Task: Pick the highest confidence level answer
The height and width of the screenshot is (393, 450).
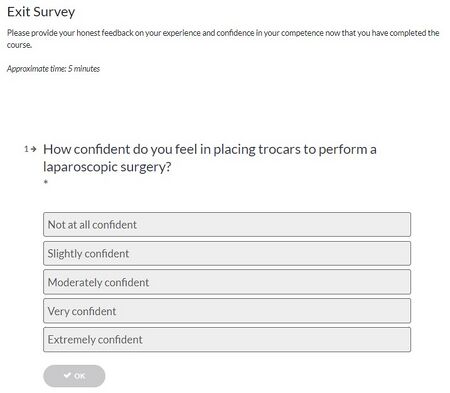Action: [227, 339]
